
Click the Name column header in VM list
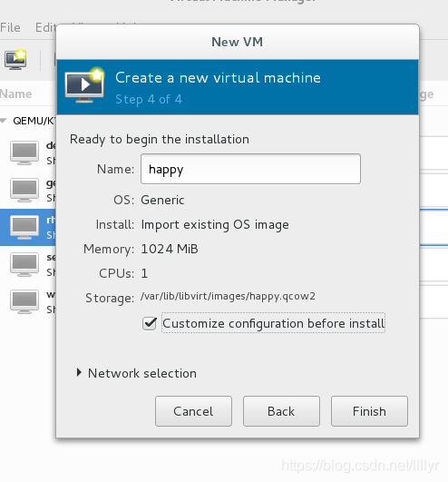pyautogui.click(x=16, y=94)
